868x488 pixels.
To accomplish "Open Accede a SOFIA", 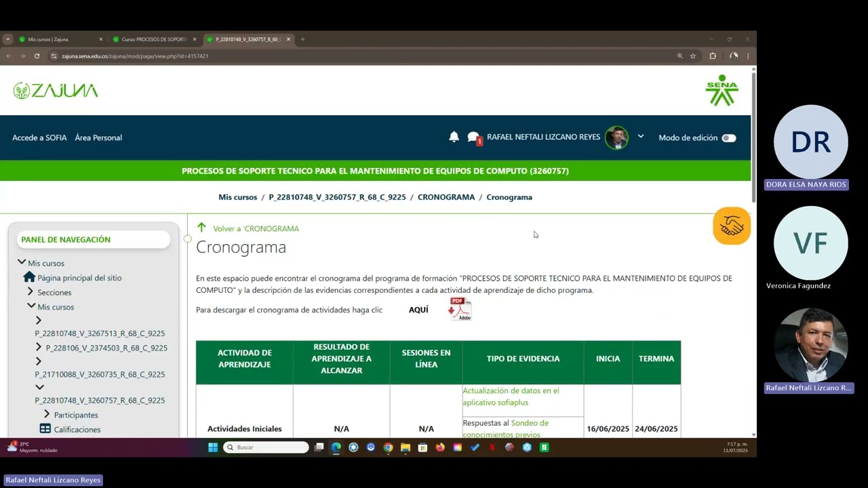I will [39, 138].
